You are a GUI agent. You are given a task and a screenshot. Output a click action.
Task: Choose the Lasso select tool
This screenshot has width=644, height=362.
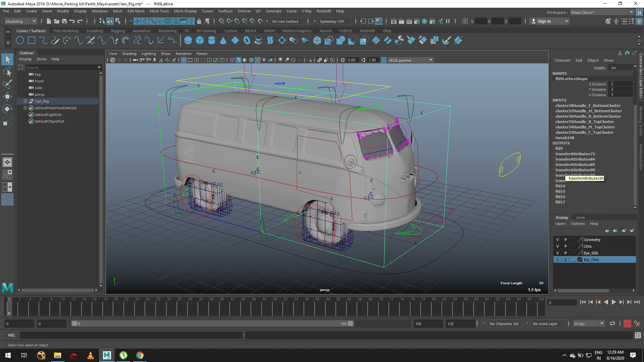7,72
